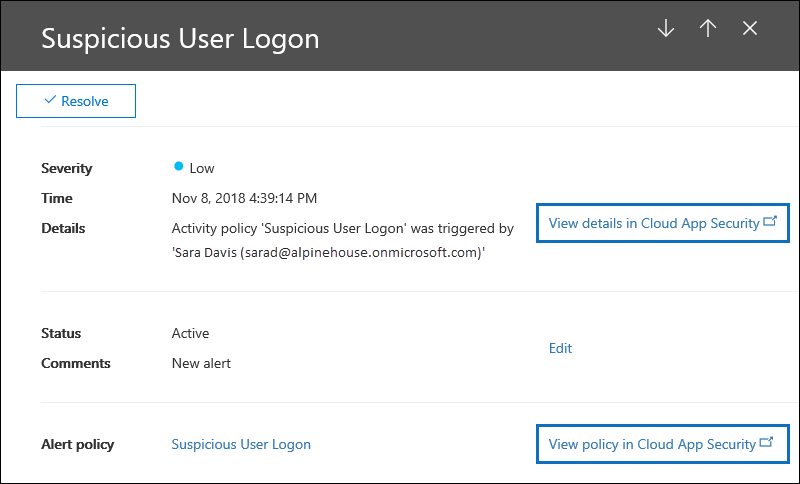
Task: Click the 'New alert' comment text
Action: (x=201, y=363)
